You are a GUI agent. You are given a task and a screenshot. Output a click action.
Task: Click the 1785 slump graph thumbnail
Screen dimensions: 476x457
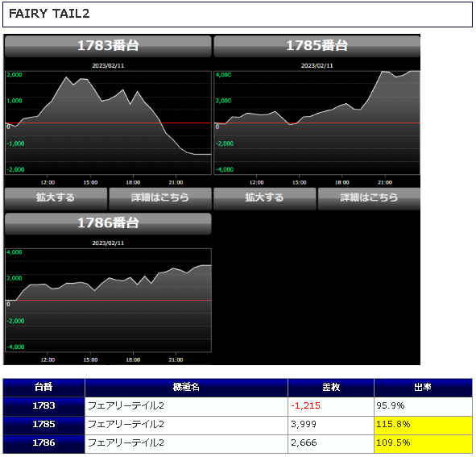pyautogui.click(x=317, y=123)
